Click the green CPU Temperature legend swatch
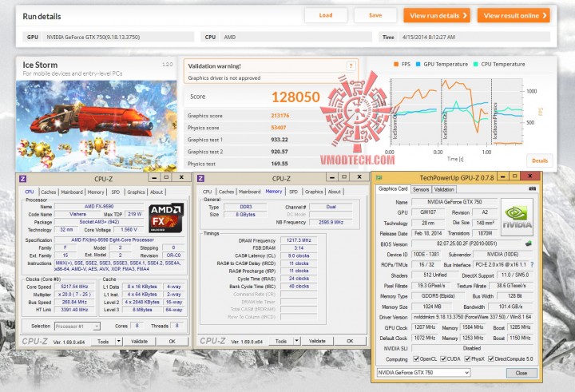Screen dimensions: 575x392 point(476,64)
